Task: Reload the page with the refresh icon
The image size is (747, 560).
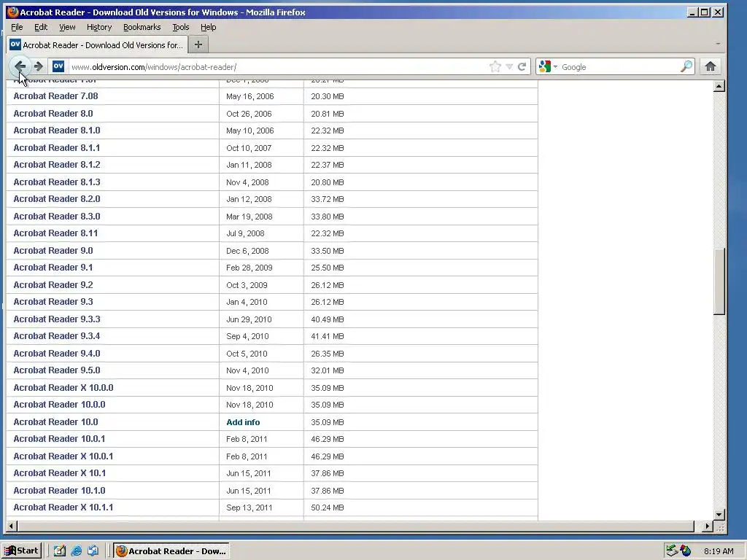Action: pos(522,66)
